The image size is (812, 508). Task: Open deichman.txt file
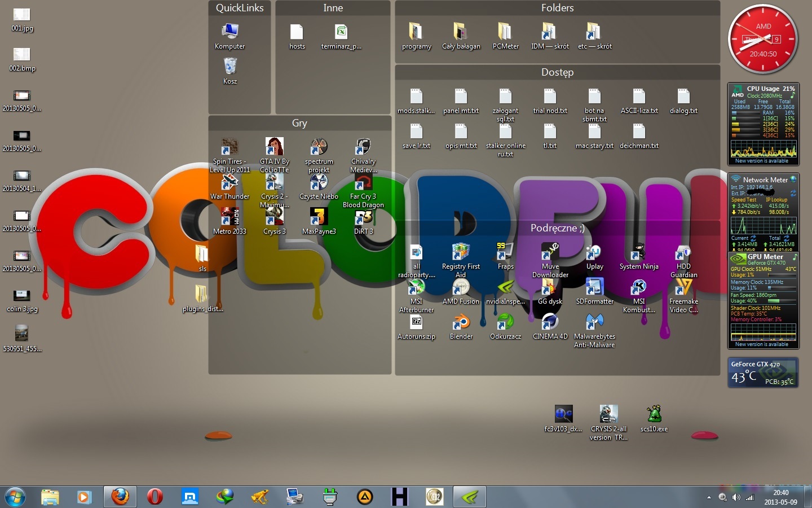click(x=639, y=136)
